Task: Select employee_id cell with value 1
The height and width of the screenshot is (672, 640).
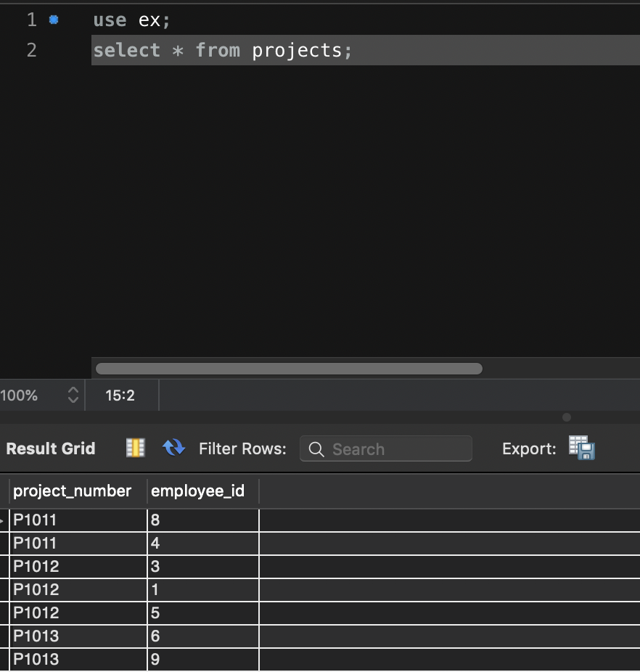Action: pos(203,590)
